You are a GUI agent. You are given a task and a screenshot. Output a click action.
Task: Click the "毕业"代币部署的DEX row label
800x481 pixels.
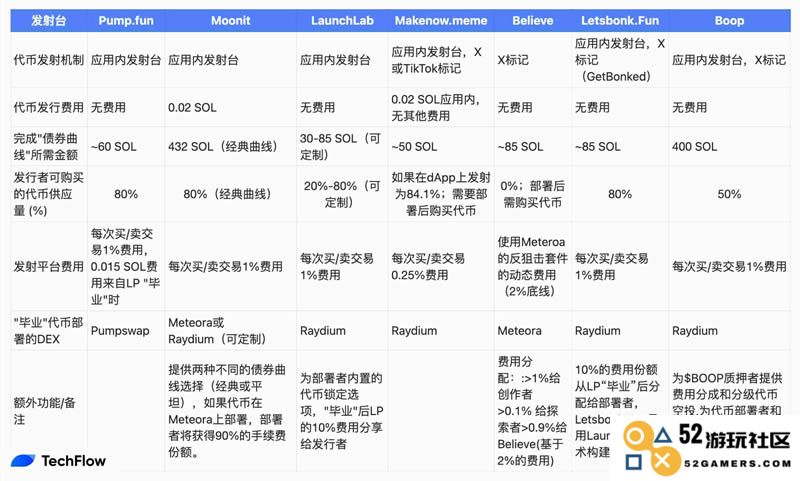[48, 331]
